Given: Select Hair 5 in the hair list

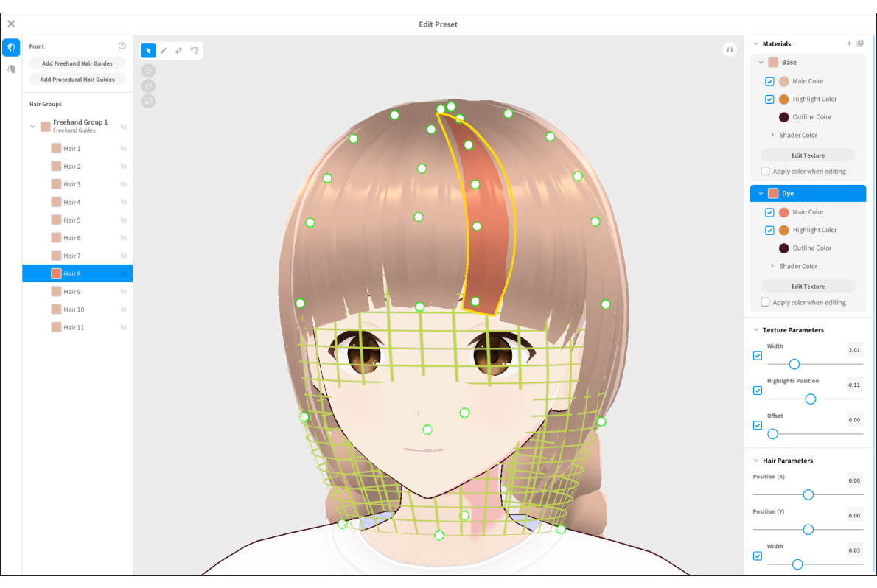Looking at the screenshot, I should point(72,220).
